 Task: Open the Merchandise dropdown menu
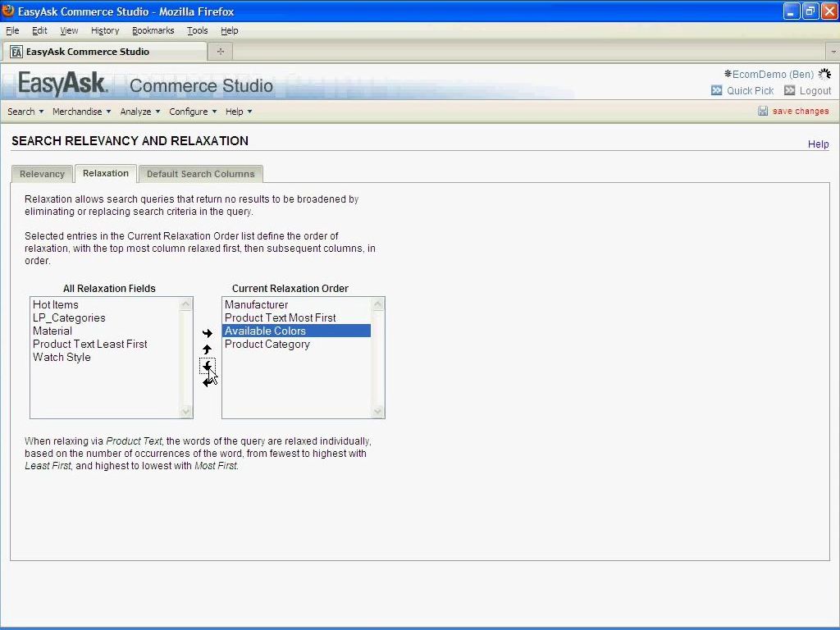[x=81, y=112]
